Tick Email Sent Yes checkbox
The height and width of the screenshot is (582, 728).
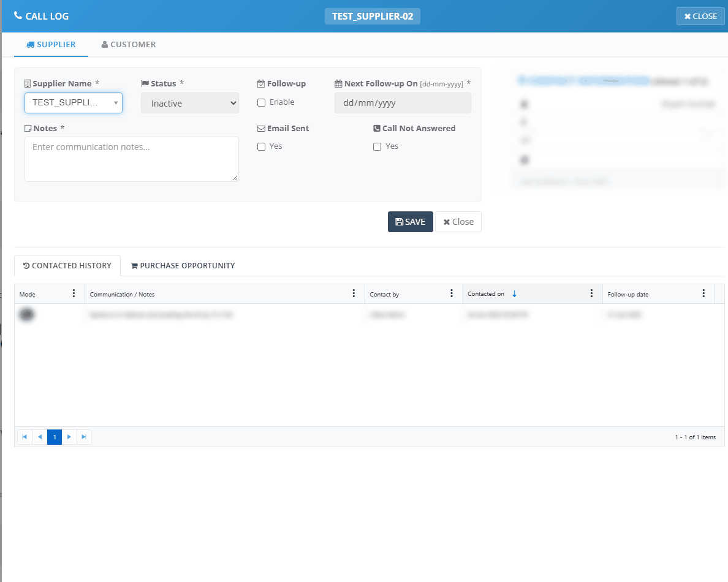(262, 146)
